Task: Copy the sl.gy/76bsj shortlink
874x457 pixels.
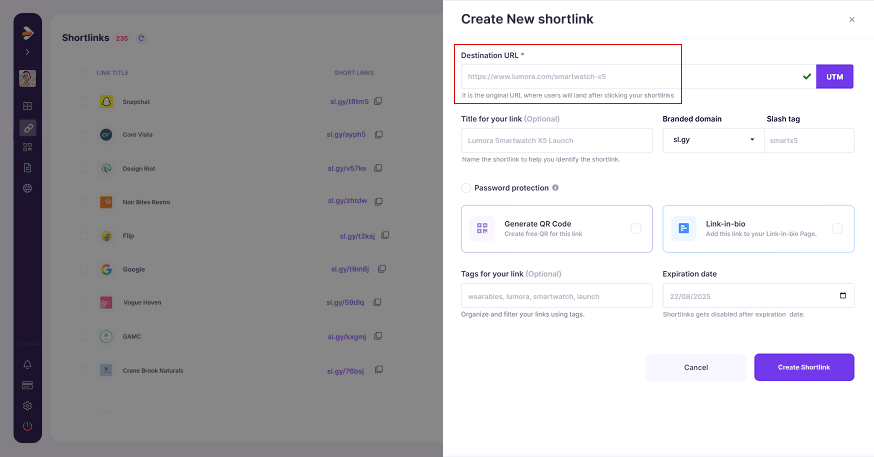Action: [378, 370]
